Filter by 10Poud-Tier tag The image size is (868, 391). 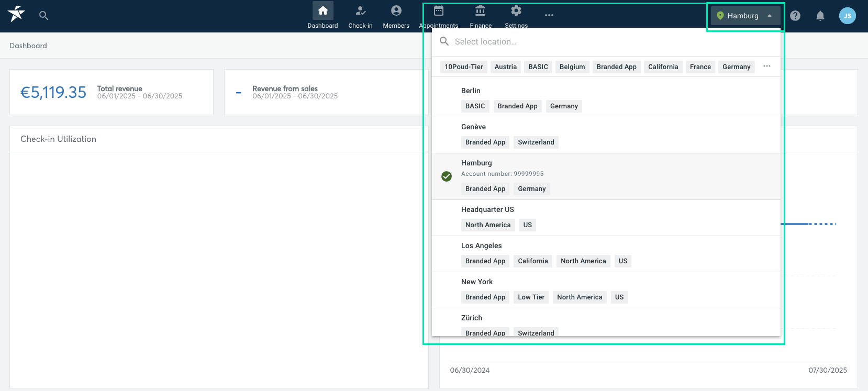[x=464, y=67]
